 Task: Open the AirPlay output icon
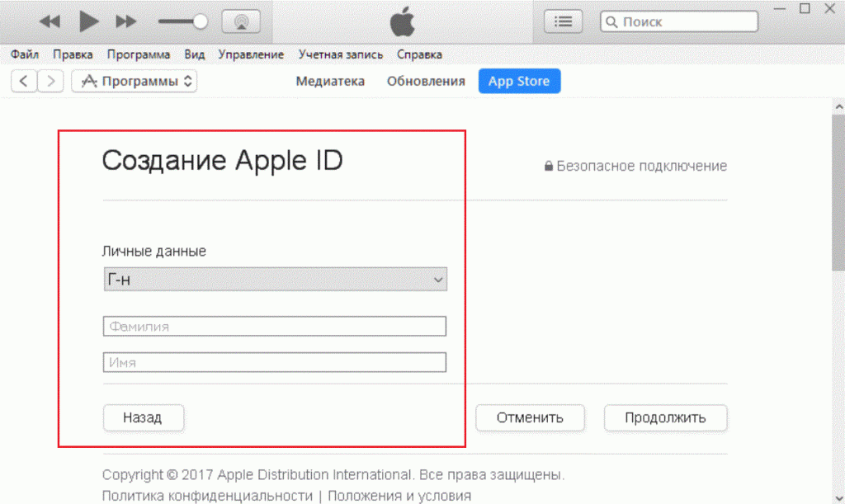pos(241,21)
